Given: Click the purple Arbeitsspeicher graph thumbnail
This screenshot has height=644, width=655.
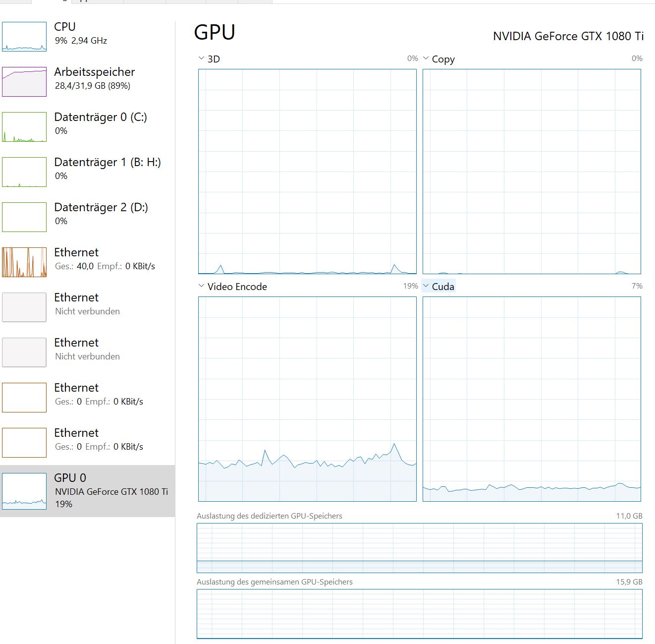Looking at the screenshot, I should point(24,82).
